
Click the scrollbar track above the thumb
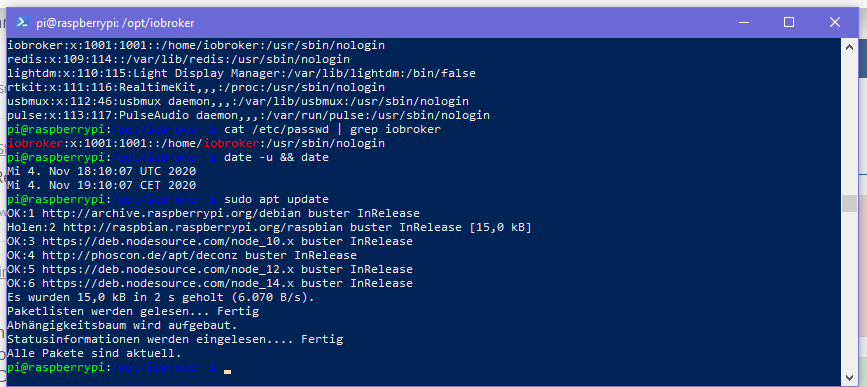(849, 124)
